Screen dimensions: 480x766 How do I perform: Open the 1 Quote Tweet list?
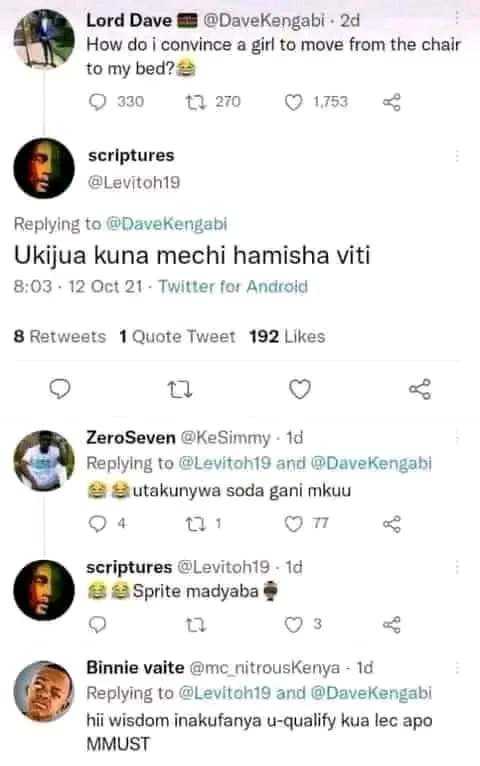pyautogui.click(x=177, y=337)
